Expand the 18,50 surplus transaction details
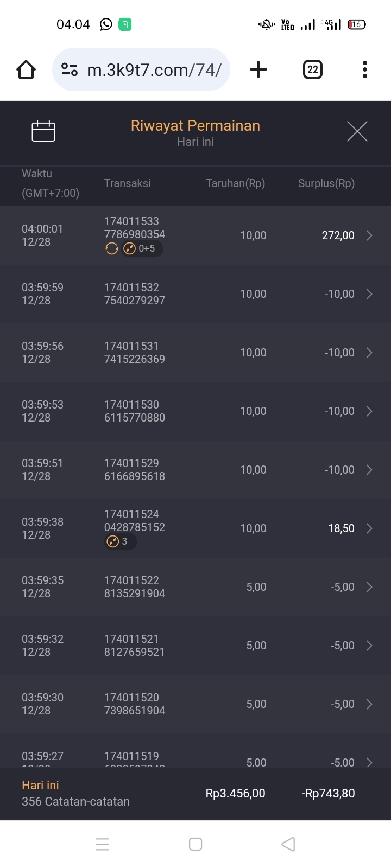Screen dimensions: 391x868 tap(369, 528)
